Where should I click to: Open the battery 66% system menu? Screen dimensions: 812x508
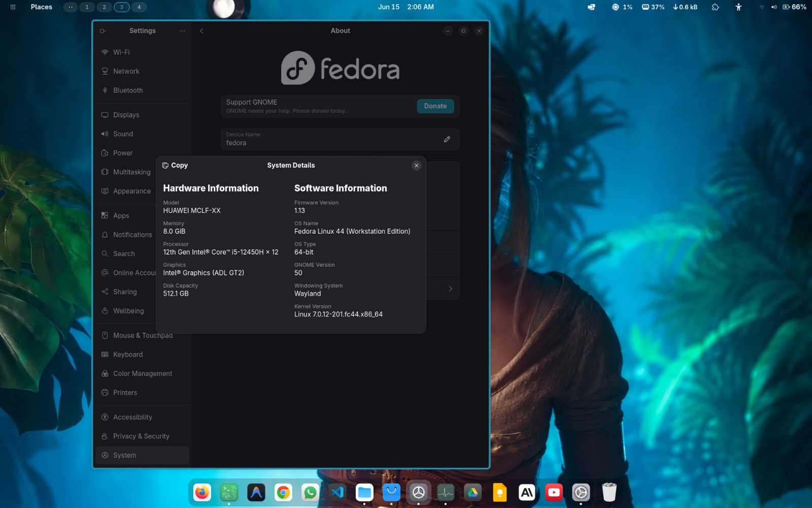click(x=794, y=7)
